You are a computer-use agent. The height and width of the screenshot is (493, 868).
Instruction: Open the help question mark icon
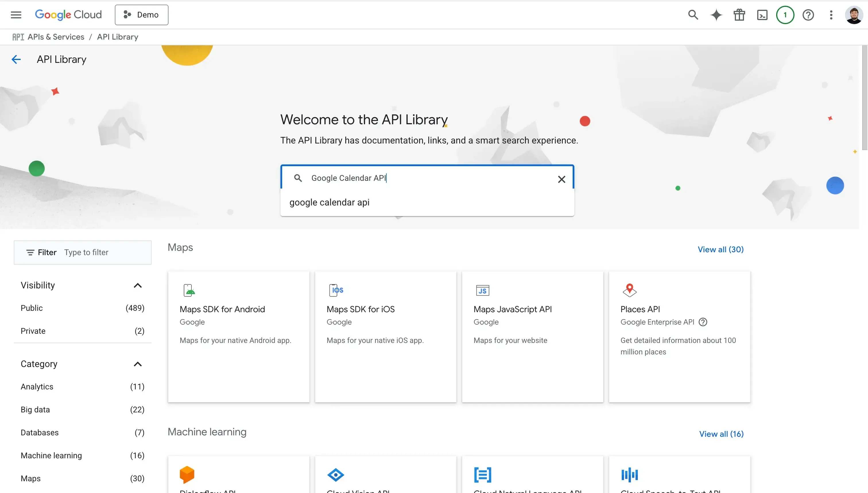[x=808, y=15]
